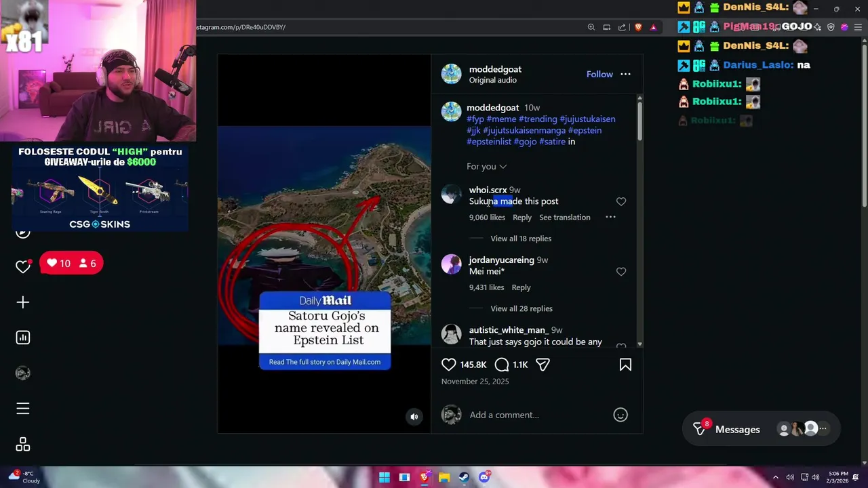The image size is (868, 488).
Task: Open Brave Shields lion icon
Action: pos(638,27)
